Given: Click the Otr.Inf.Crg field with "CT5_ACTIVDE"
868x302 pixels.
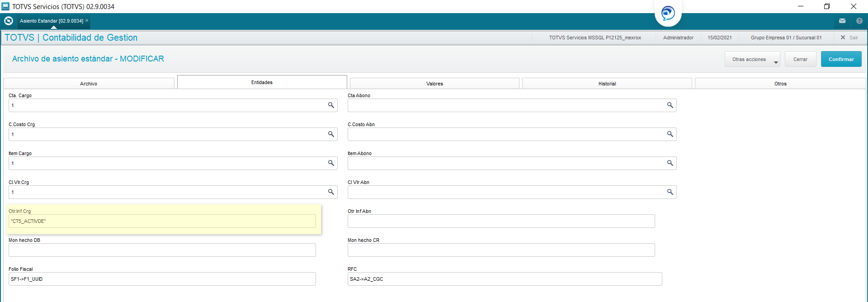Looking at the screenshot, I should point(162,221).
